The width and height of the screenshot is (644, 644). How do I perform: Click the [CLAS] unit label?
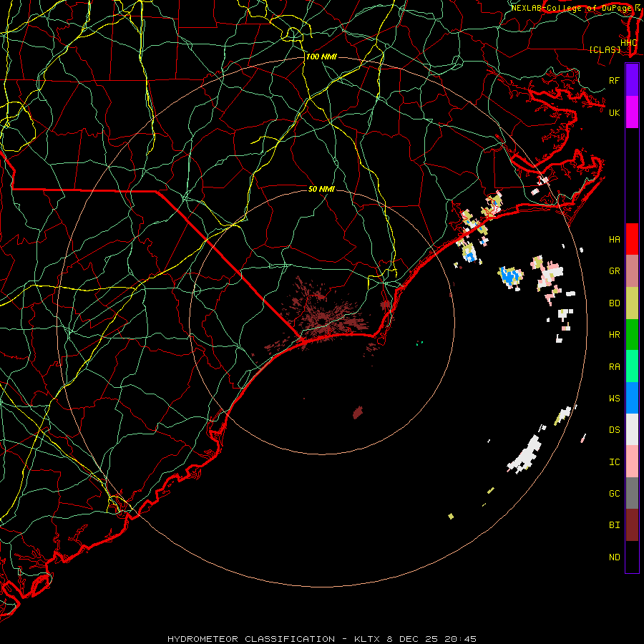tap(605, 49)
